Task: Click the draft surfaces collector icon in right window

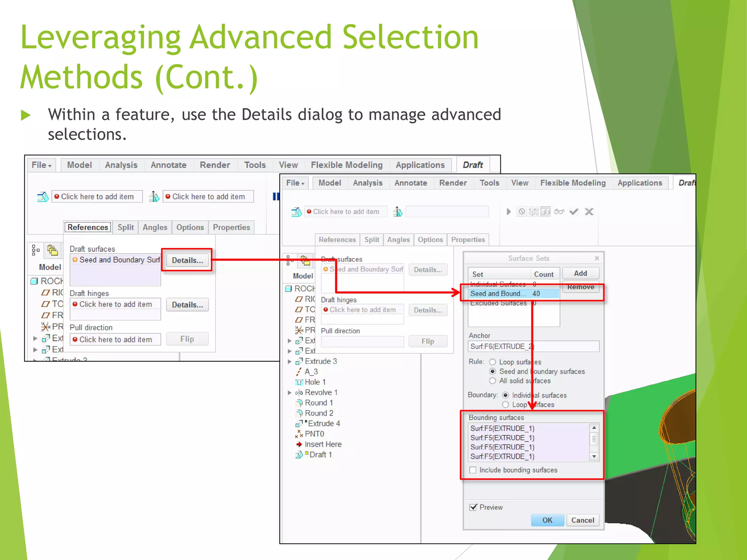Action: point(296,212)
